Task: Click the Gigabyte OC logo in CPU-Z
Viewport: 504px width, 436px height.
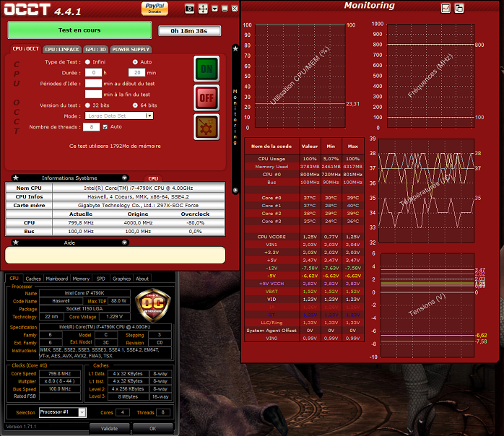Action: tap(152, 305)
